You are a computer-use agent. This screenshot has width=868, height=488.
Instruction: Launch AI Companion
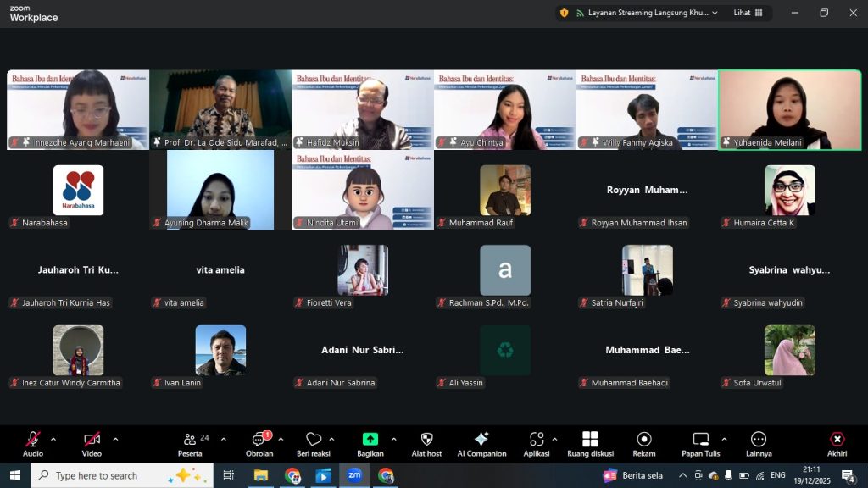(481, 442)
